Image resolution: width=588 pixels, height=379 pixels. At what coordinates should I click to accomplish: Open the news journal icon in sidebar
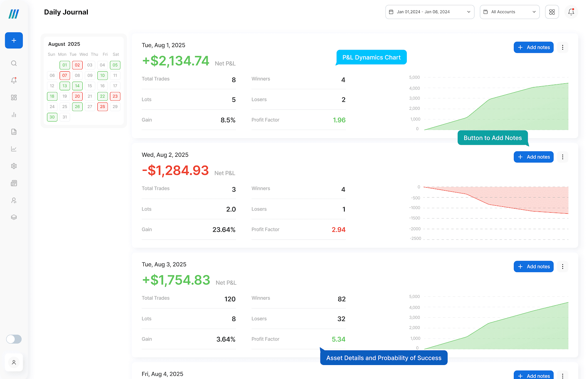point(14,183)
